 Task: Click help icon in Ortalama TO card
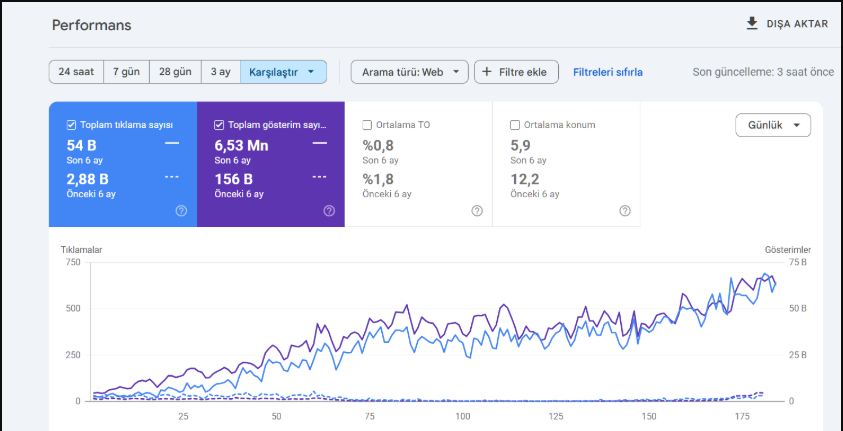477,211
